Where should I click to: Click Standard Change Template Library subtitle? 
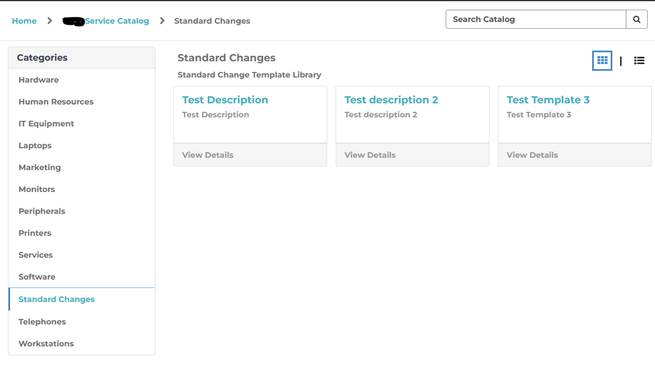pos(249,75)
